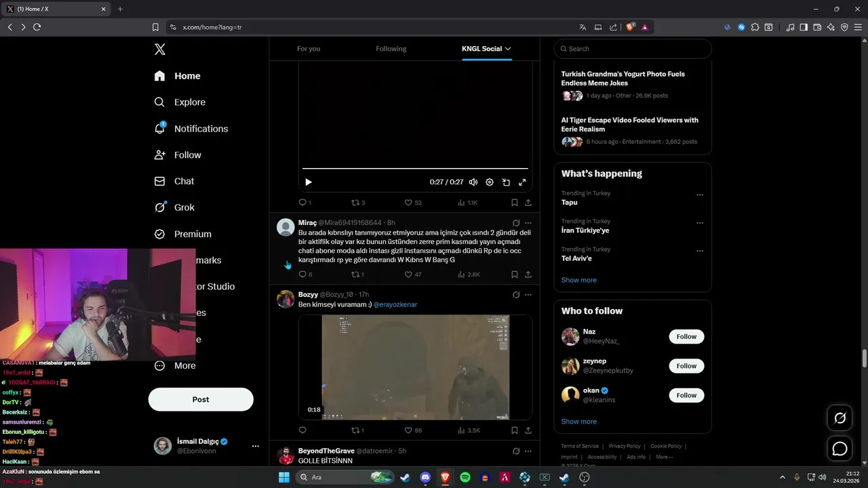Viewport: 868px width, 488px height.
Task: Open Grok from the sidebar
Action: [x=174, y=207]
